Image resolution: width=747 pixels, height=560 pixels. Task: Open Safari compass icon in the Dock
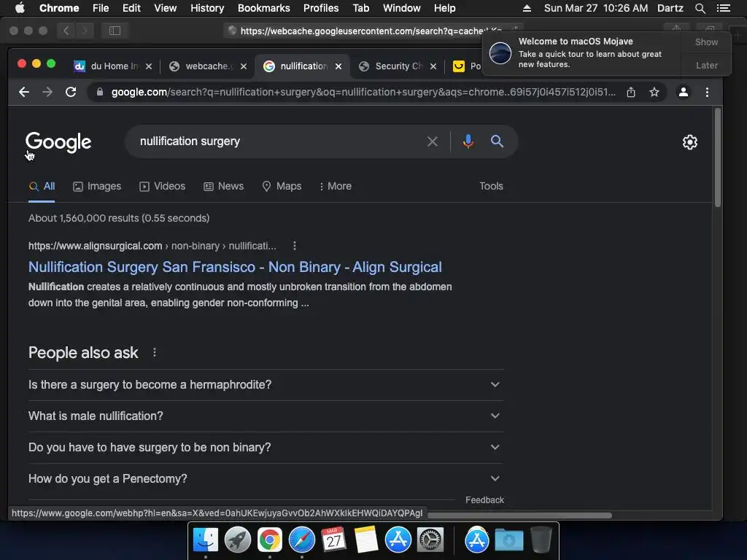point(301,540)
